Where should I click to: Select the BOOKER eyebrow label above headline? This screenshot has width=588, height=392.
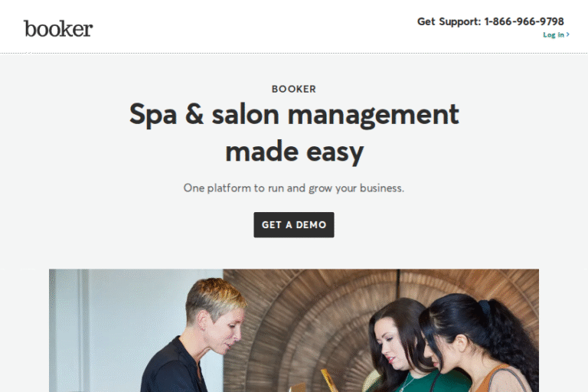[x=294, y=90]
